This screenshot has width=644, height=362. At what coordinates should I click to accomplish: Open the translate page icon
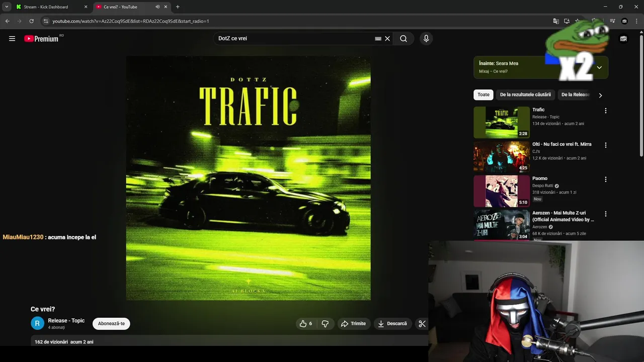(556, 21)
